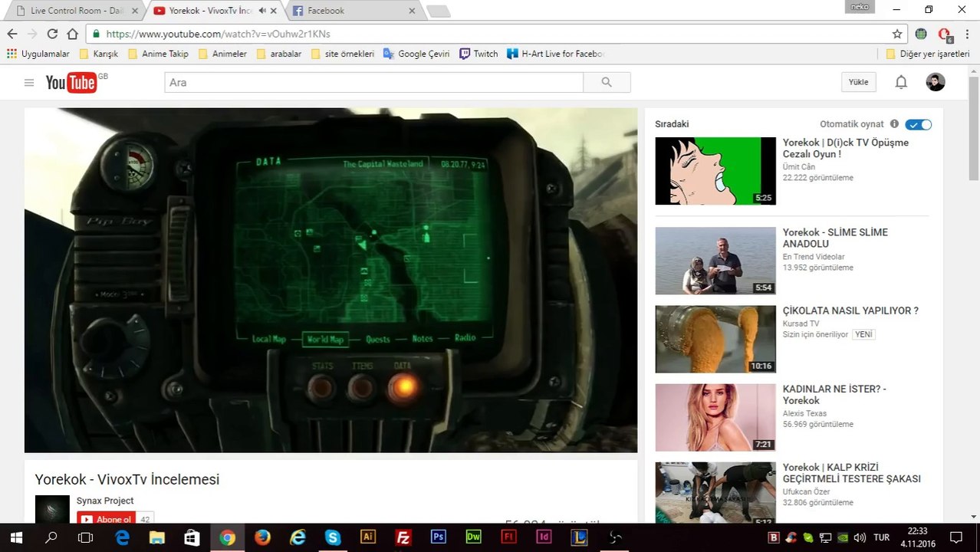The image size is (980, 552).
Task: Open Adobe InDesign from the taskbar
Action: (x=544, y=537)
